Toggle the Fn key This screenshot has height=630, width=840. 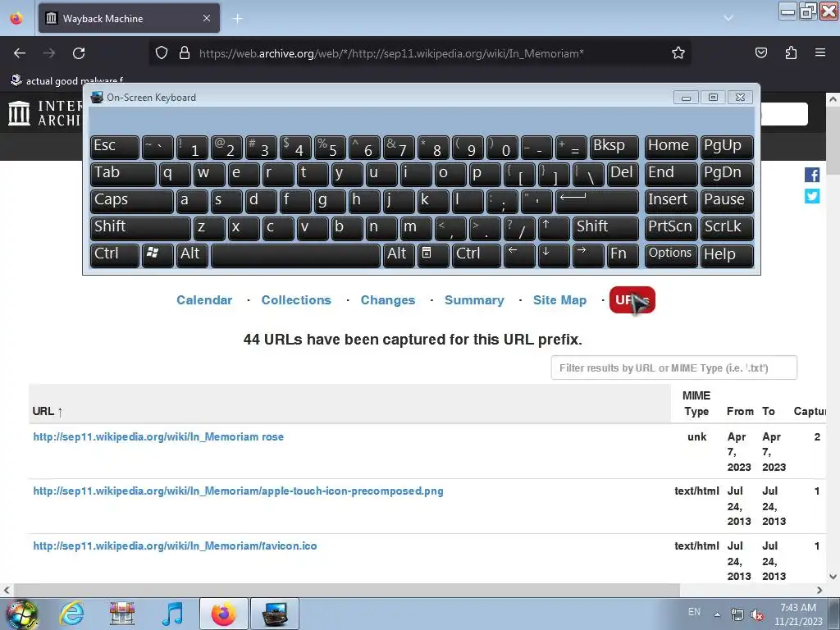623,255
